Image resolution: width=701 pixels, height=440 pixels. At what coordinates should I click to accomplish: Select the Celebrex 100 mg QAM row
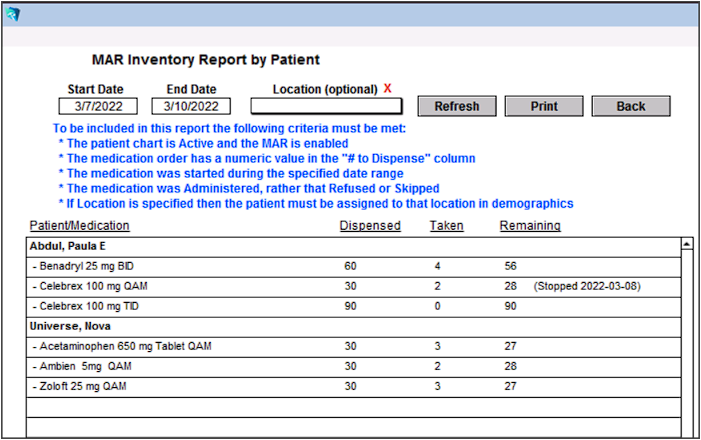[354, 287]
